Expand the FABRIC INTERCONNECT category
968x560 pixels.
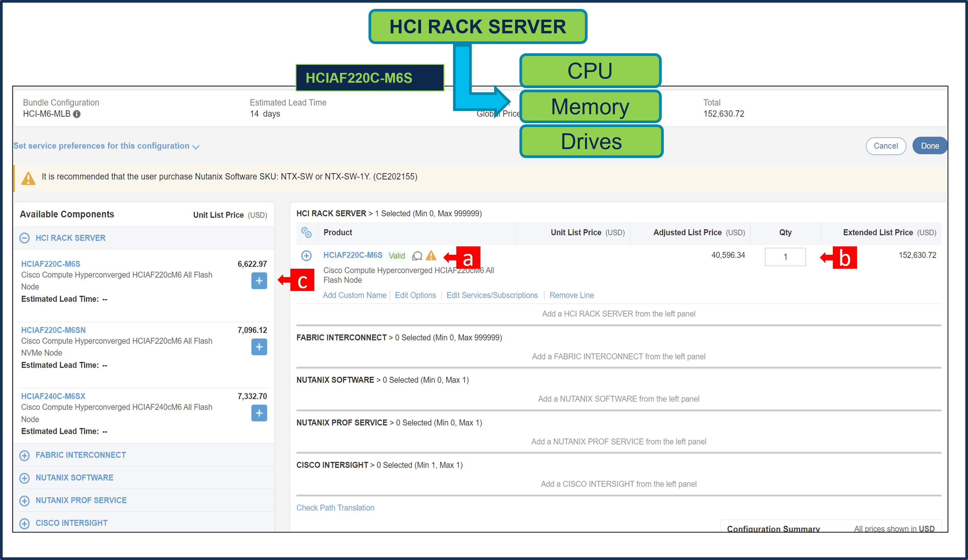coord(25,456)
